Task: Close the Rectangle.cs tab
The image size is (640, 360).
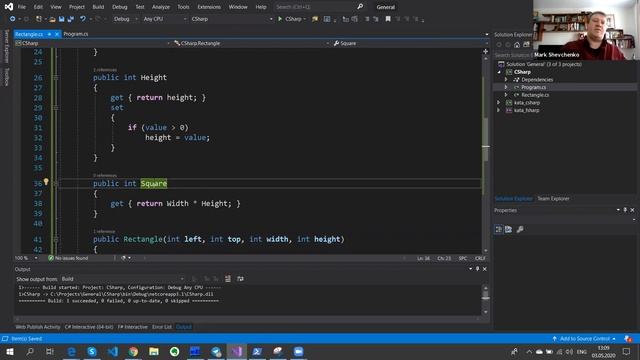Action: (x=57, y=34)
